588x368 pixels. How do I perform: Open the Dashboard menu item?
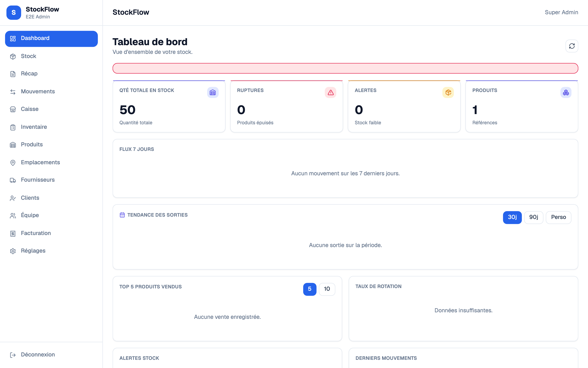coord(51,39)
